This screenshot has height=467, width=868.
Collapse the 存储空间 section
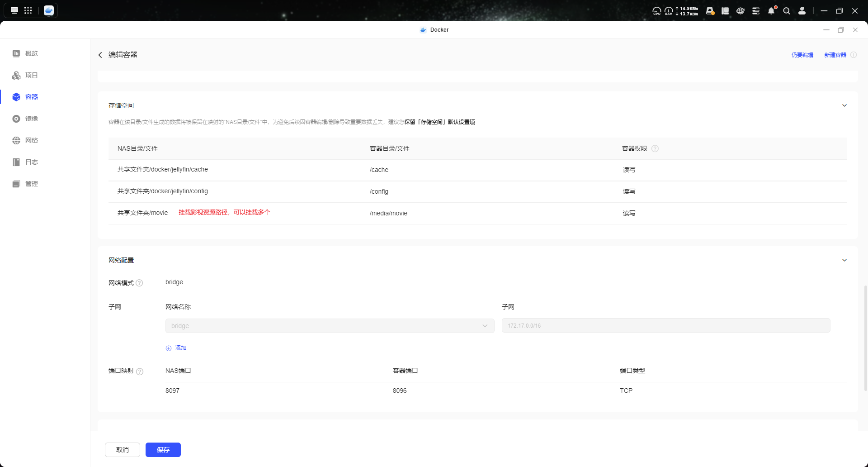(x=844, y=105)
